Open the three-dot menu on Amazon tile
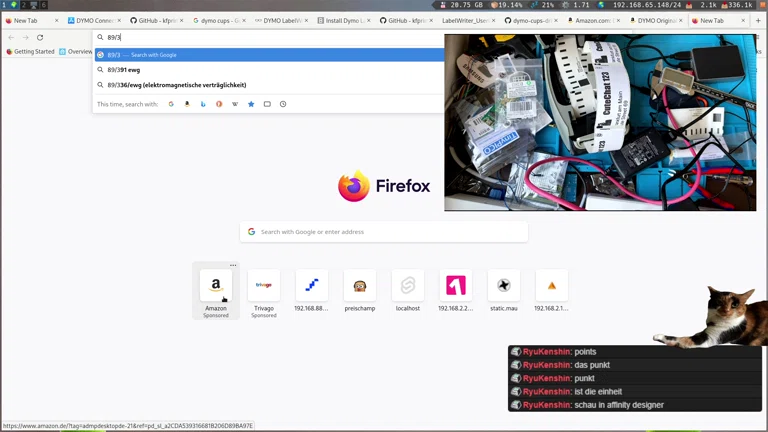The width and height of the screenshot is (768, 432). (x=233, y=265)
